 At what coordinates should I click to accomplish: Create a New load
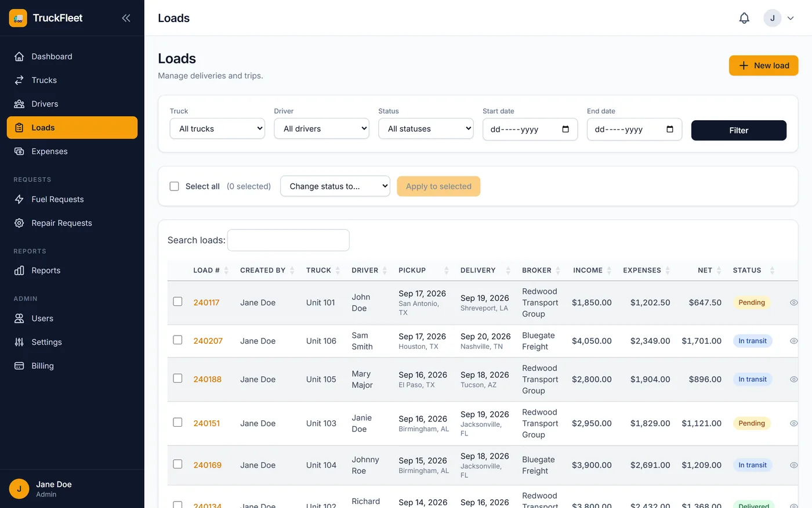point(763,66)
